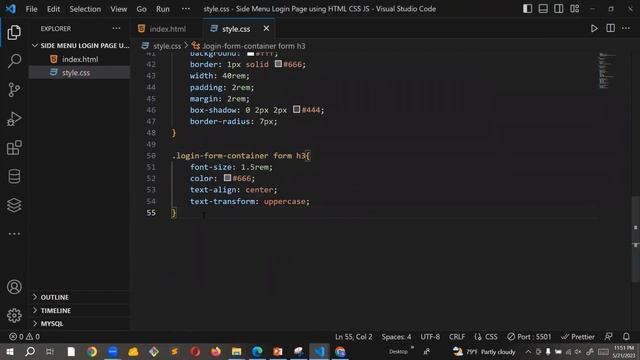Screen dimensions: 640x360
Task: Expand the MySQL section
Action: 80,323
